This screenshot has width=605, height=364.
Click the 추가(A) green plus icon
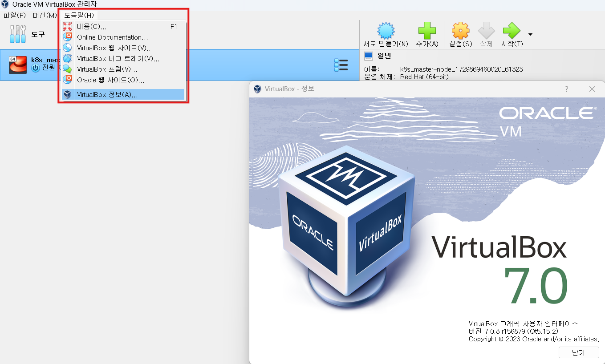(427, 31)
